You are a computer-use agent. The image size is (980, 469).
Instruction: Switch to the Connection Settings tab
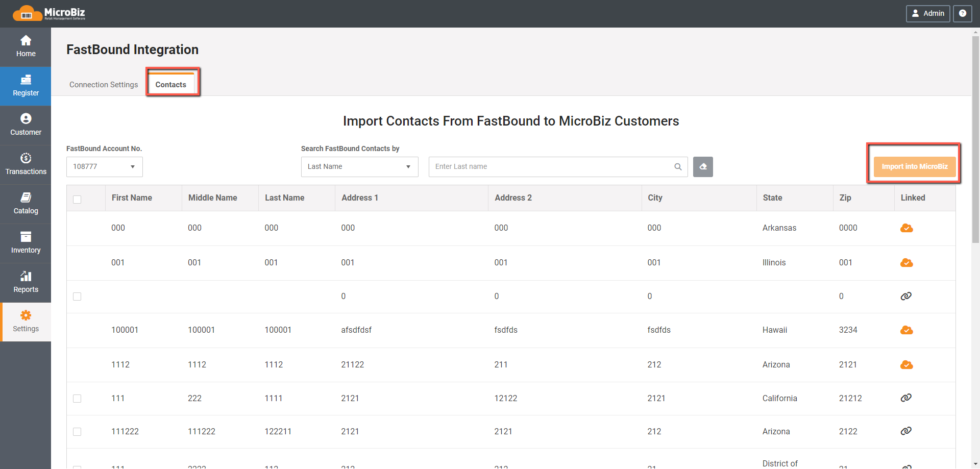click(x=104, y=85)
